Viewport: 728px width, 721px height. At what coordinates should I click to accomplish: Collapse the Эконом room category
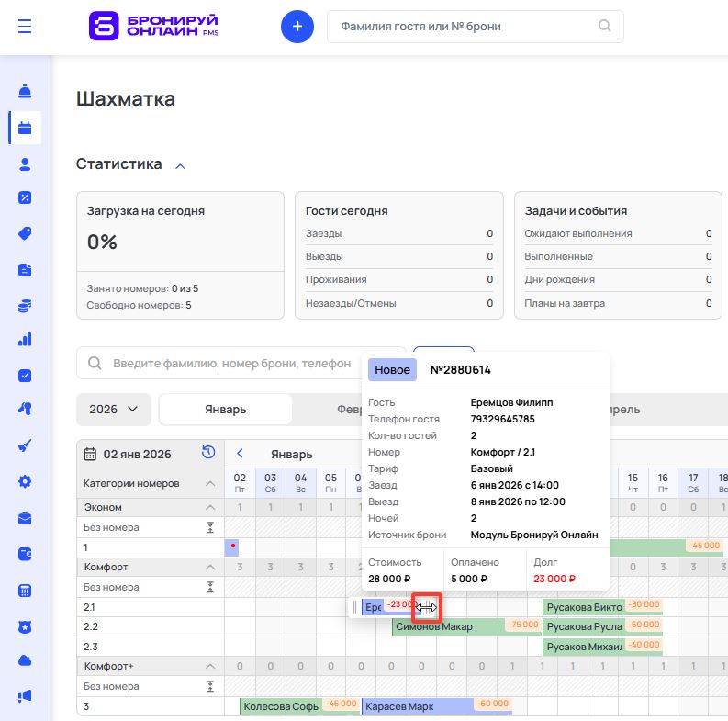pos(209,508)
